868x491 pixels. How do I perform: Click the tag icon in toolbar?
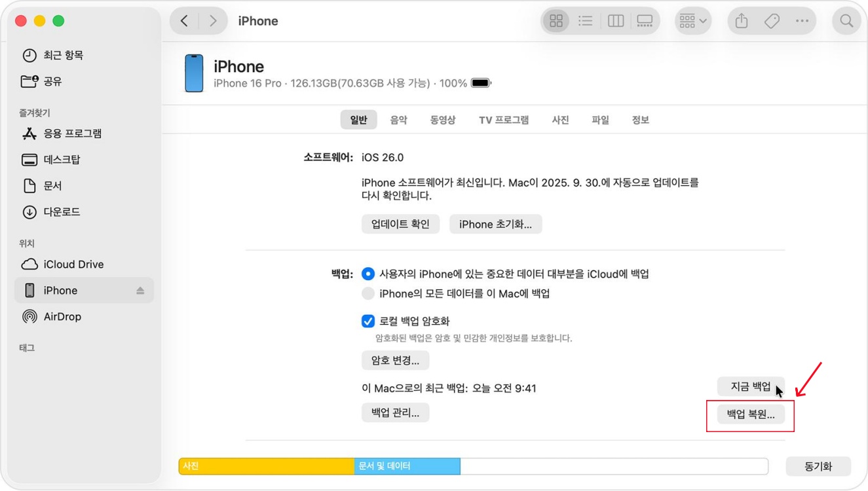pyautogui.click(x=772, y=21)
